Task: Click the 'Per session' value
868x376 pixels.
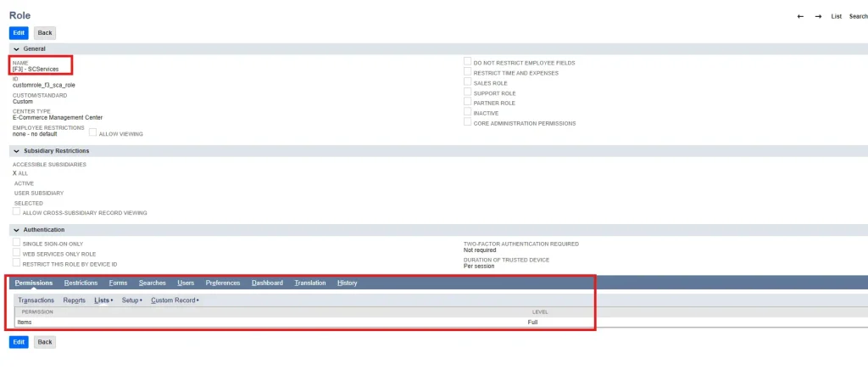Action: point(479,267)
